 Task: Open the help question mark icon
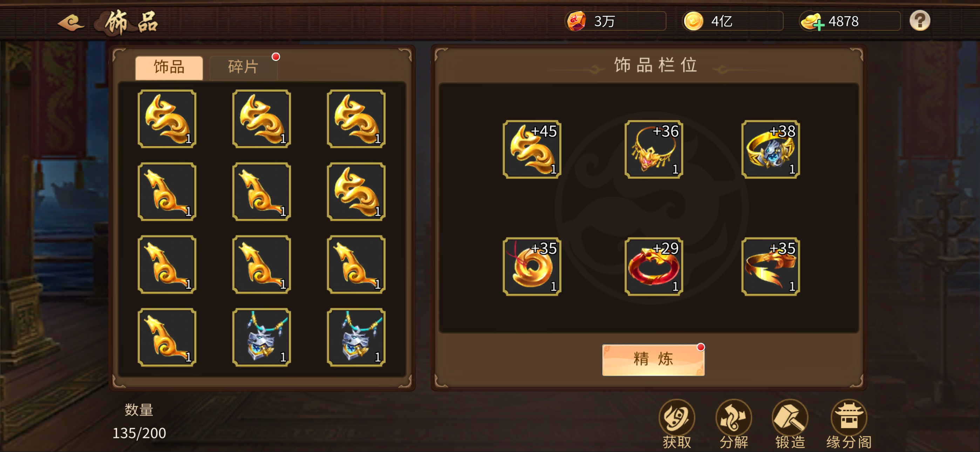point(919,21)
